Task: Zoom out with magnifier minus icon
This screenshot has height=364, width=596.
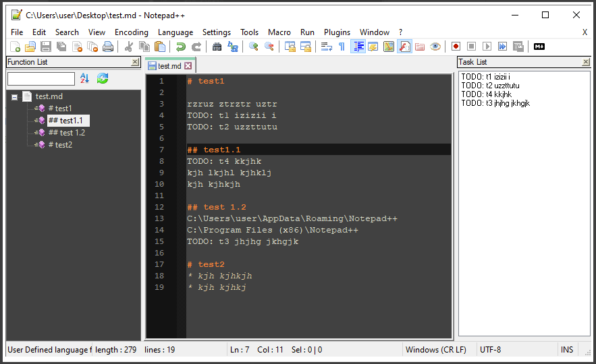Action: coord(269,47)
